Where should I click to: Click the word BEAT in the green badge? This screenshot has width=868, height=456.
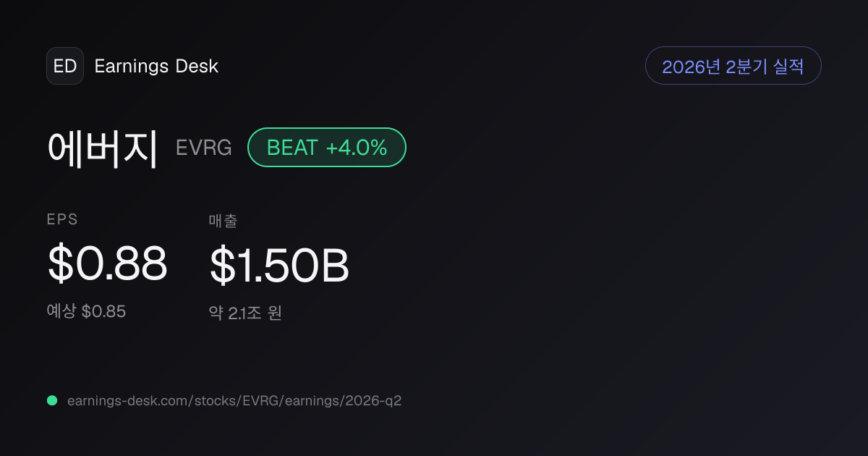click(292, 148)
